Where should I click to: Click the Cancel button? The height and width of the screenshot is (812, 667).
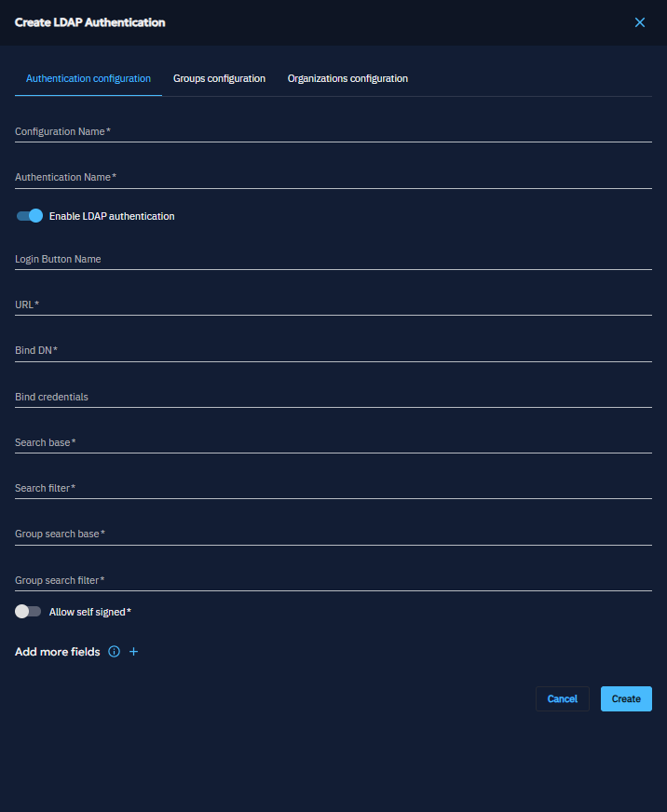562,699
